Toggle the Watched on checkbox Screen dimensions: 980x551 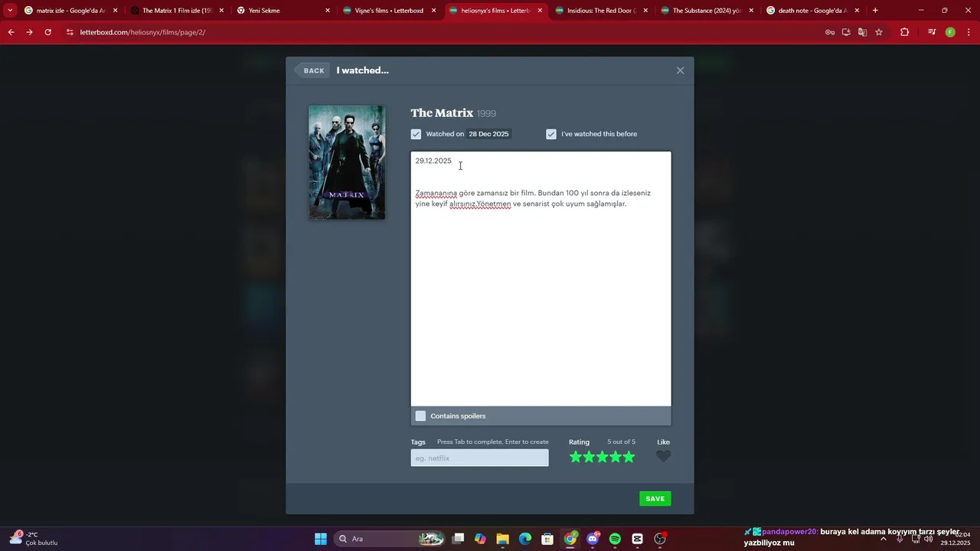tap(416, 134)
